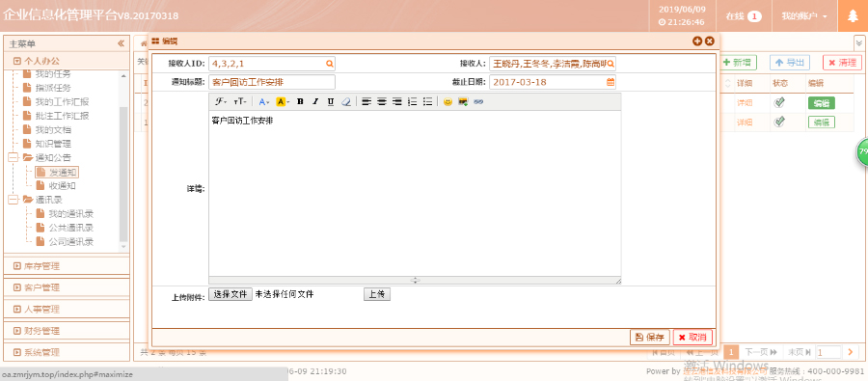The height and width of the screenshot is (381, 868).
Task: Open the yellow highlight color picker
Action: point(283,102)
